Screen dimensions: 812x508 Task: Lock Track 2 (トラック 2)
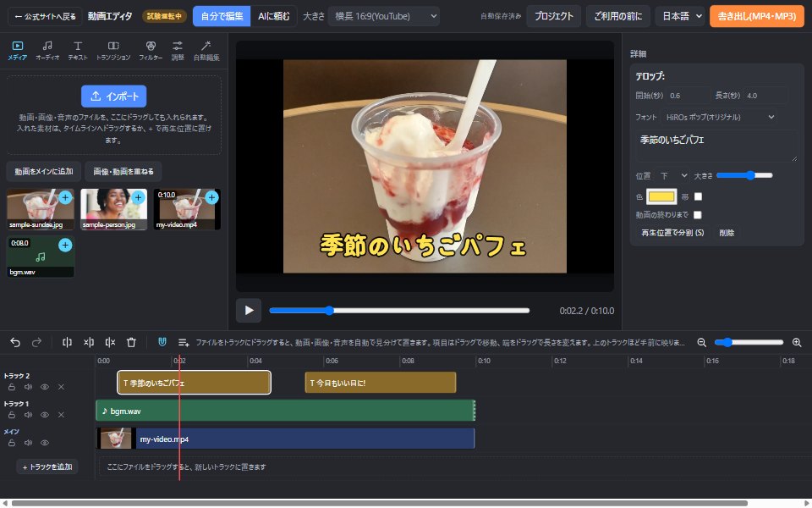coord(11,387)
